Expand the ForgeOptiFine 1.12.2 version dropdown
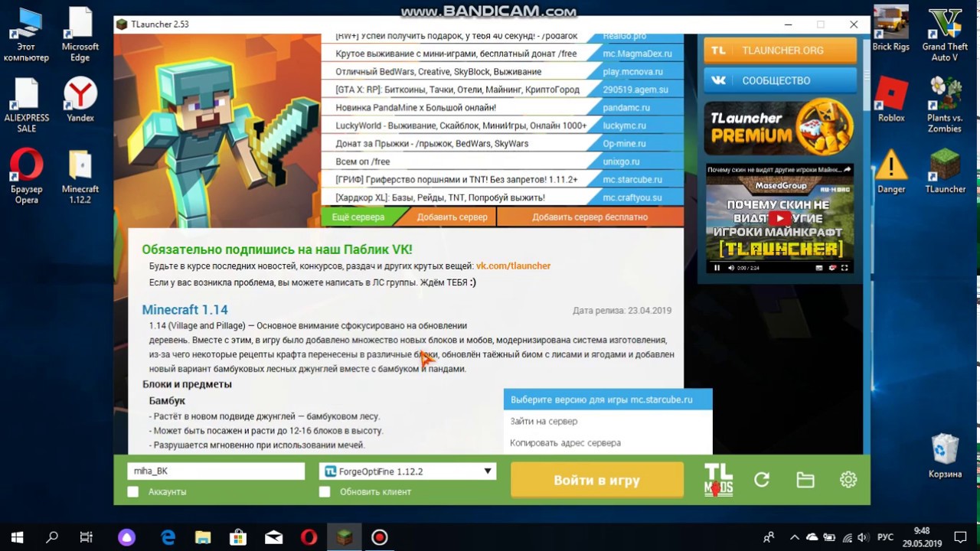The image size is (980, 551). (487, 471)
